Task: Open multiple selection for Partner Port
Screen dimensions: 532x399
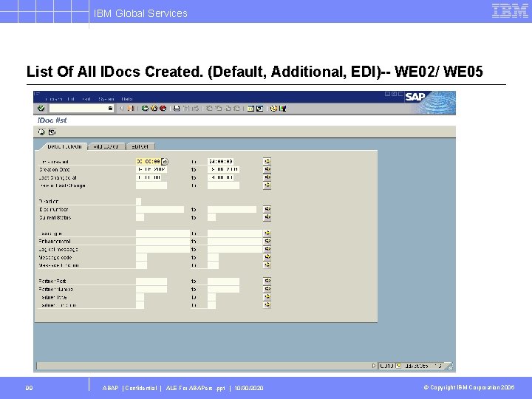Action: (x=267, y=281)
